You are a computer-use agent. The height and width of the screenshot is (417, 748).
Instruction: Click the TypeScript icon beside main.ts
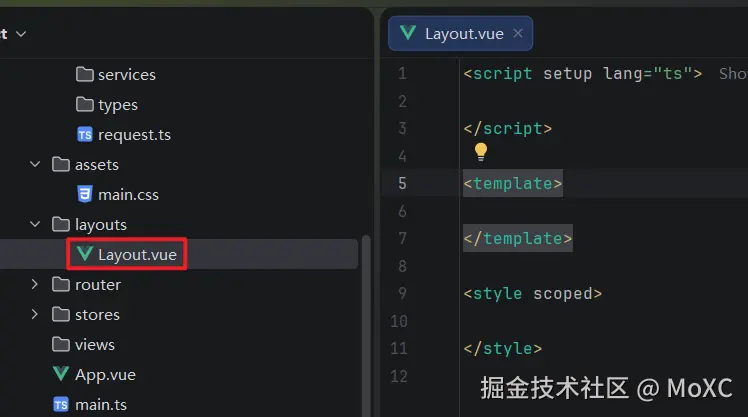pyautogui.click(x=61, y=405)
